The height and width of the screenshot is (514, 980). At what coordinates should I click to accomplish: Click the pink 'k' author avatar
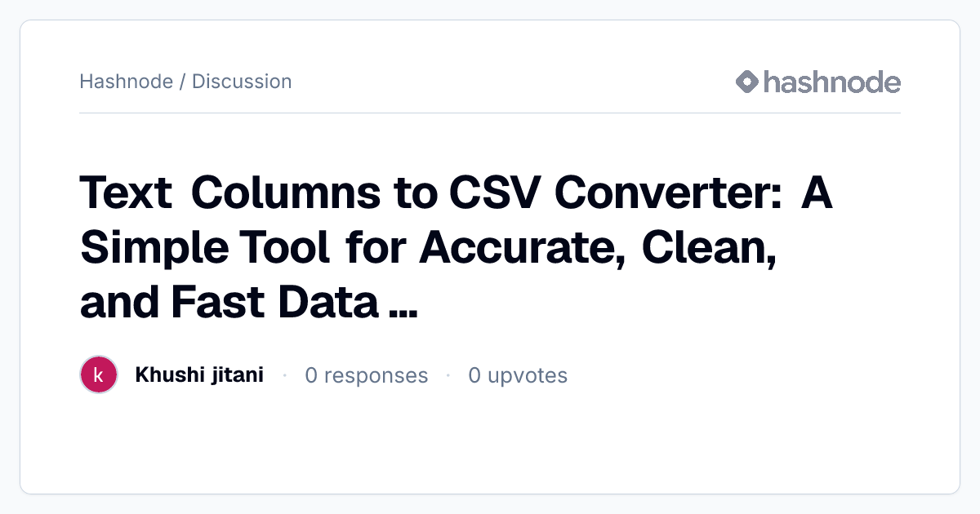[99, 375]
